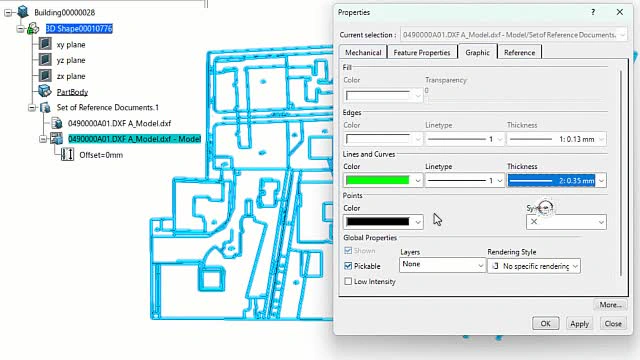This screenshot has width=640, height=360.
Task: Collapse Set of Reference Documents.1 node
Action: point(32,108)
